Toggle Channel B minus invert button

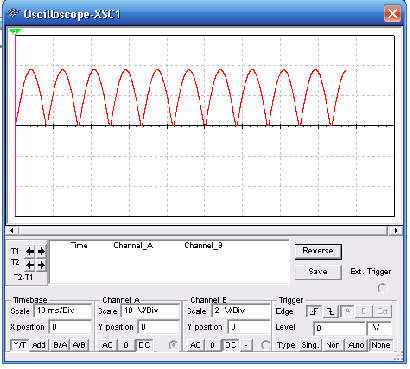[246, 345]
